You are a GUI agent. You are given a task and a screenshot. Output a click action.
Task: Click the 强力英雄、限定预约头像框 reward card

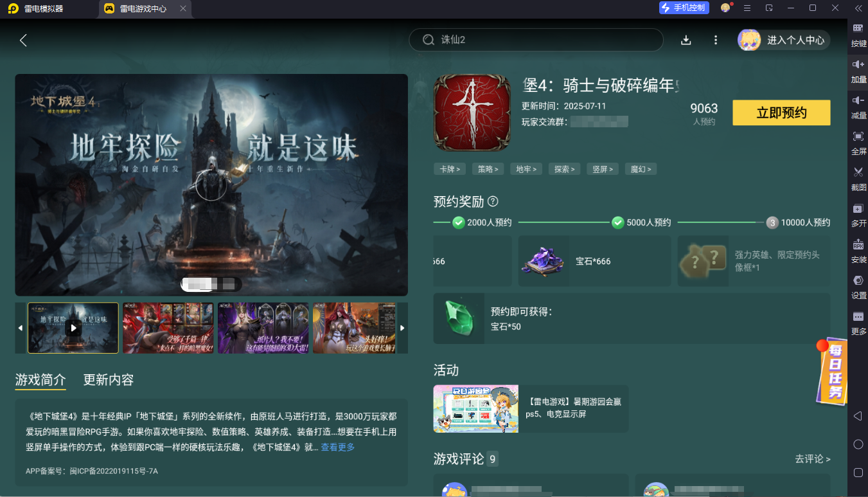pyautogui.click(x=754, y=261)
